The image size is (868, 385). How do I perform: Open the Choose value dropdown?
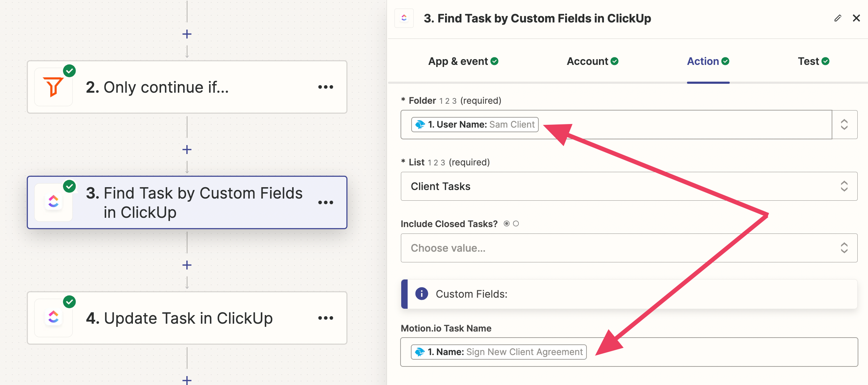pos(629,248)
